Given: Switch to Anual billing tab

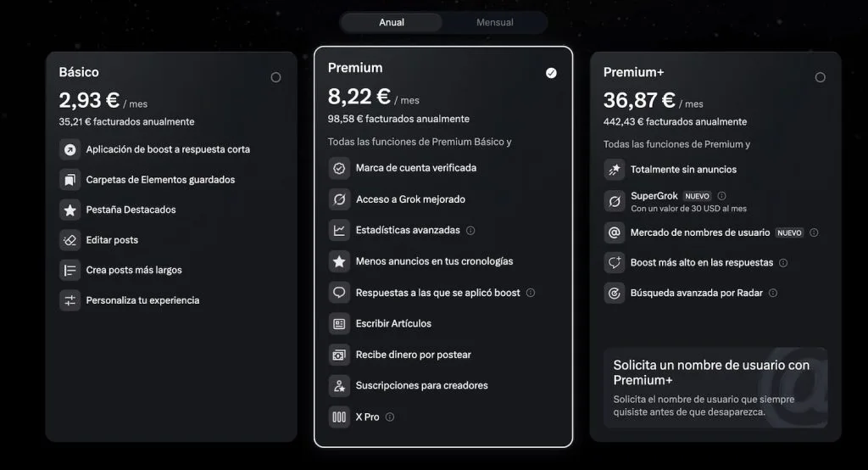Looking at the screenshot, I should [x=392, y=22].
